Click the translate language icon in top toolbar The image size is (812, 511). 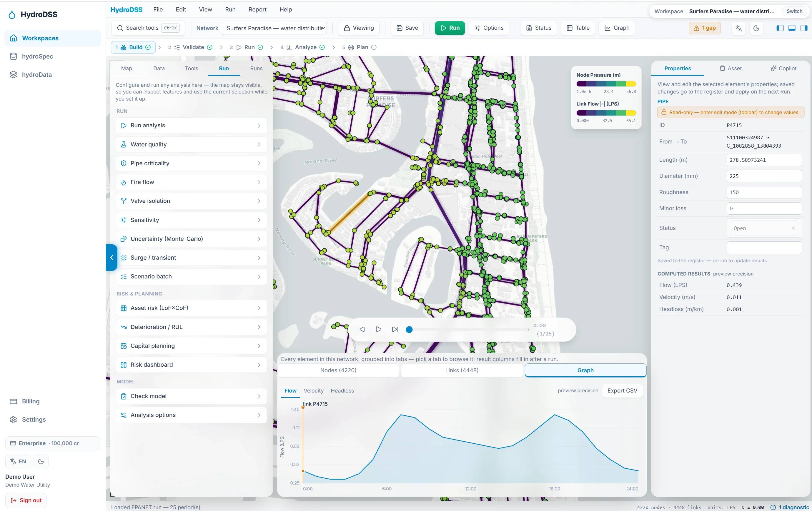coord(738,28)
